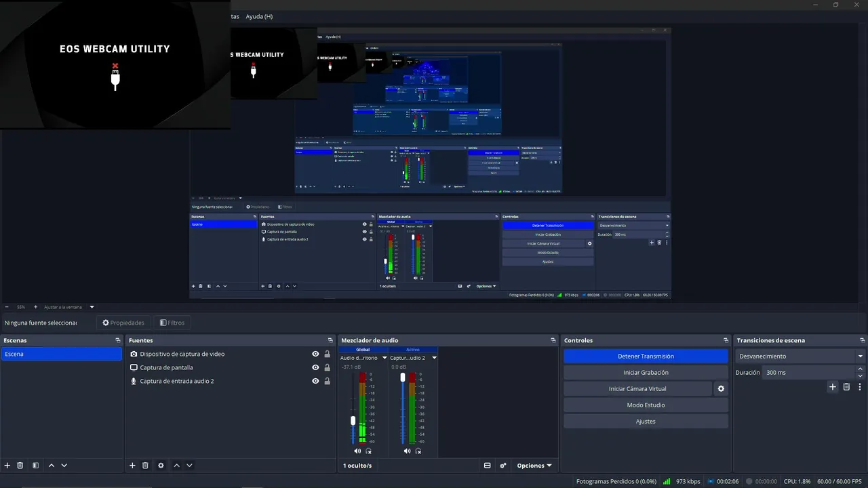The width and height of the screenshot is (868, 488).
Task: Open the virtual camera settings gear
Action: point(721,389)
